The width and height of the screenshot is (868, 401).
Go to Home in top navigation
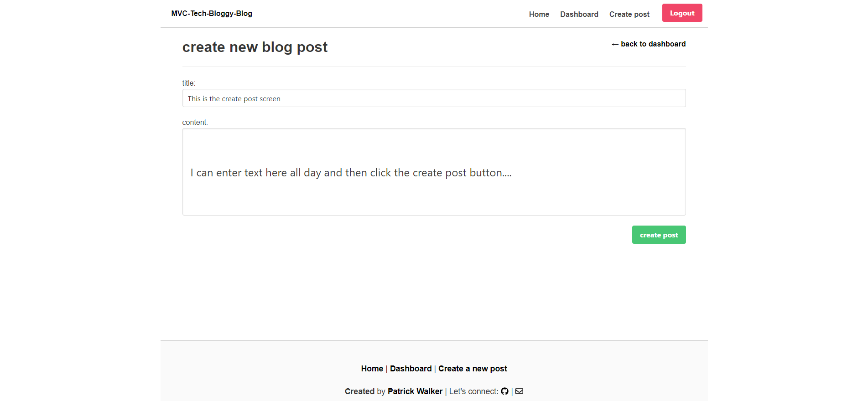coord(539,14)
